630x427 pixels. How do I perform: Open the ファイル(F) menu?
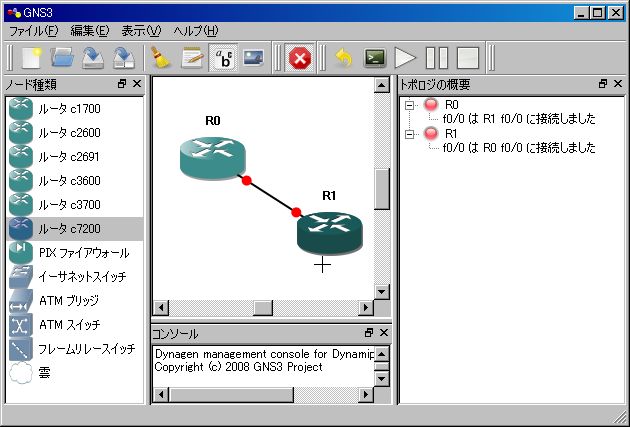coord(34,31)
